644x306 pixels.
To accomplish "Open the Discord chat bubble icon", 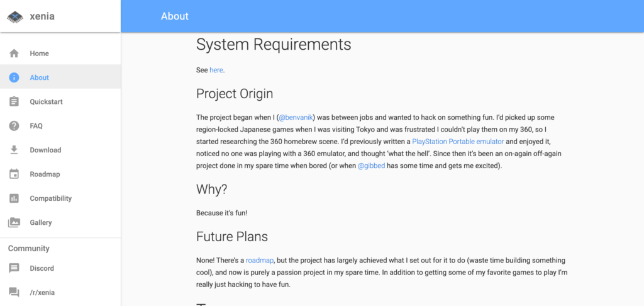I will [x=14, y=268].
